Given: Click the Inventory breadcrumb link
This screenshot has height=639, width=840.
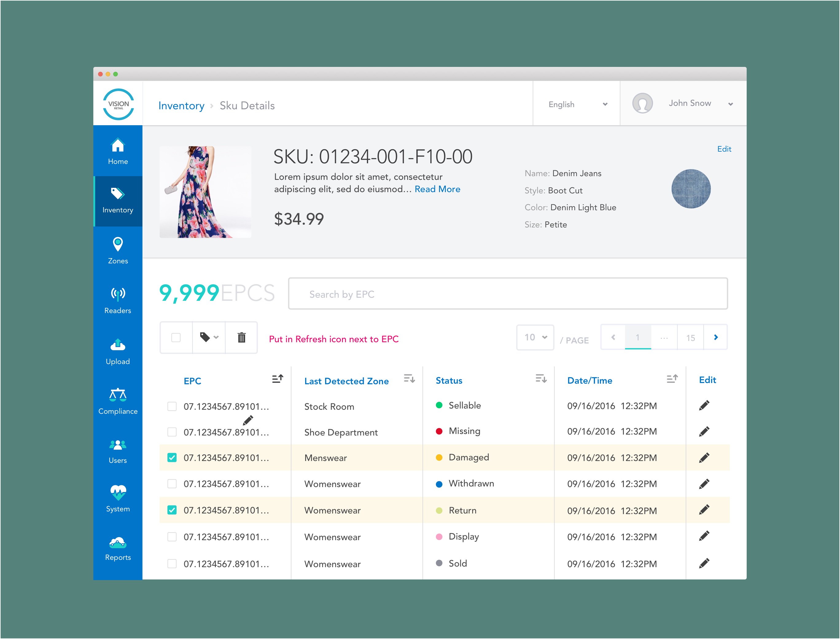Looking at the screenshot, I should point(181,106).
